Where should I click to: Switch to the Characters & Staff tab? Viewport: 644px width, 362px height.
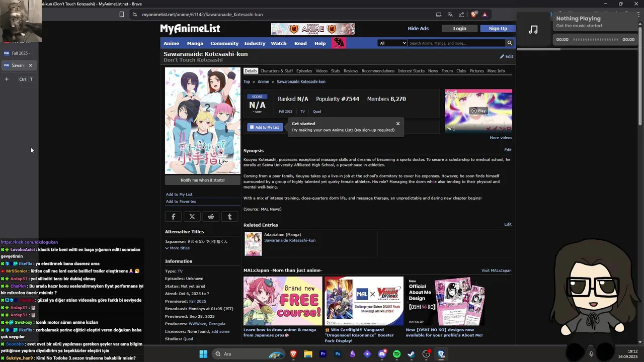point(277,71)
